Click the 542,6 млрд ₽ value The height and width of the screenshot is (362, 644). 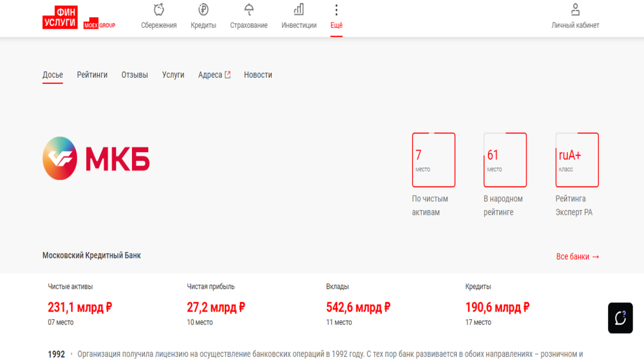click(358, 307)
